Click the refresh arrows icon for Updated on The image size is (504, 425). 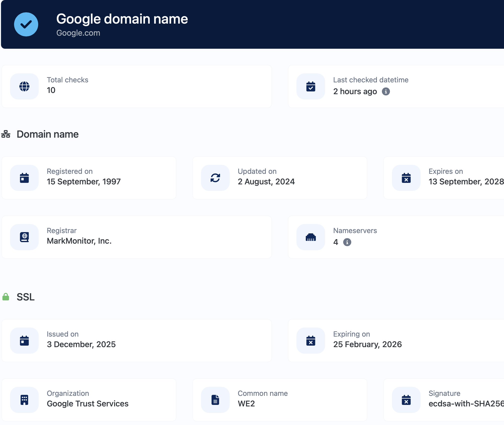point(215,178)
